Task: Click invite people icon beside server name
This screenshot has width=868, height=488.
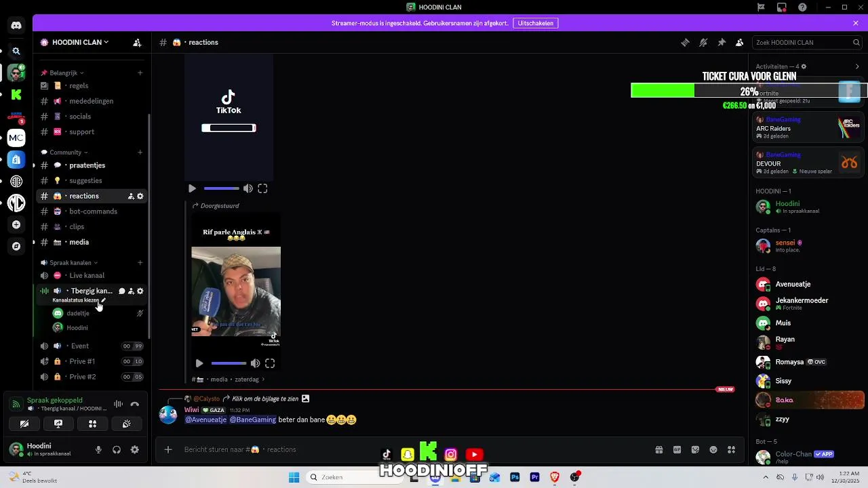Action: [137, 42]
